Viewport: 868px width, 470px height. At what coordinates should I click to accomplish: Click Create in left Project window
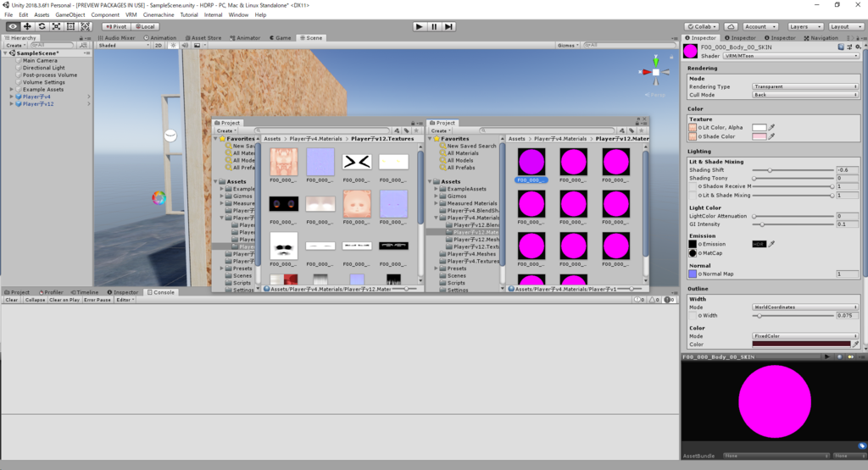(226, 130)
